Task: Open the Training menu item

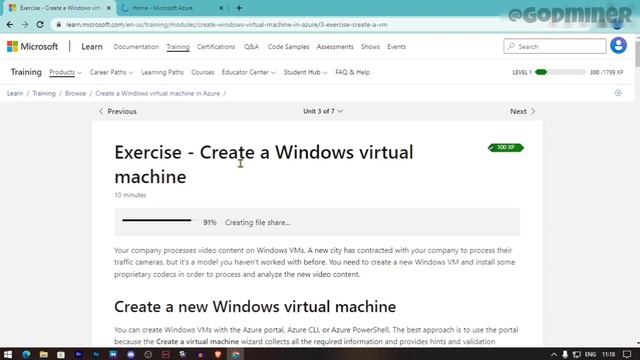Action: click(178, 47)
